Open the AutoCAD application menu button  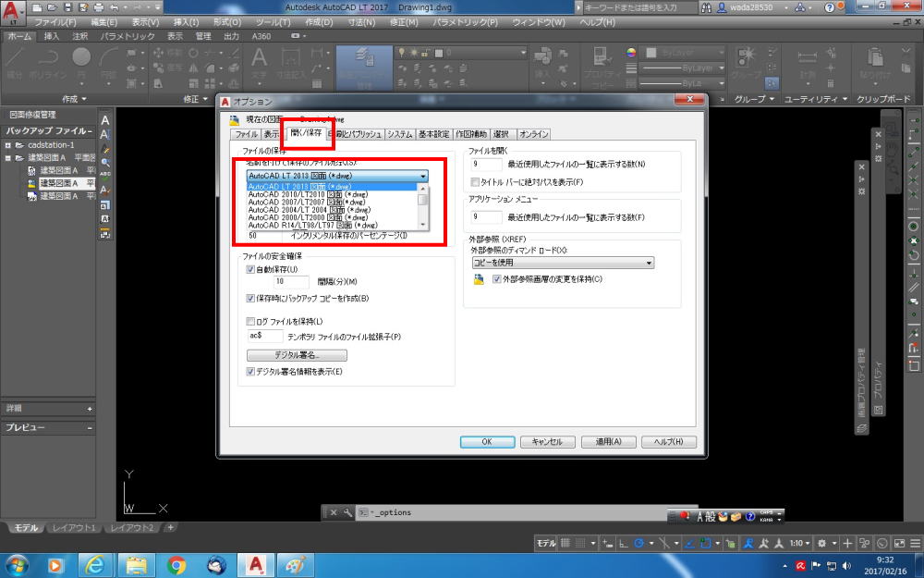point(13,12)
